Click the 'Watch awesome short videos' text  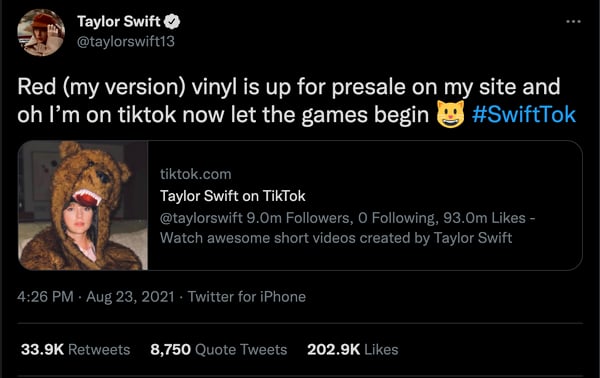[336, 238]
